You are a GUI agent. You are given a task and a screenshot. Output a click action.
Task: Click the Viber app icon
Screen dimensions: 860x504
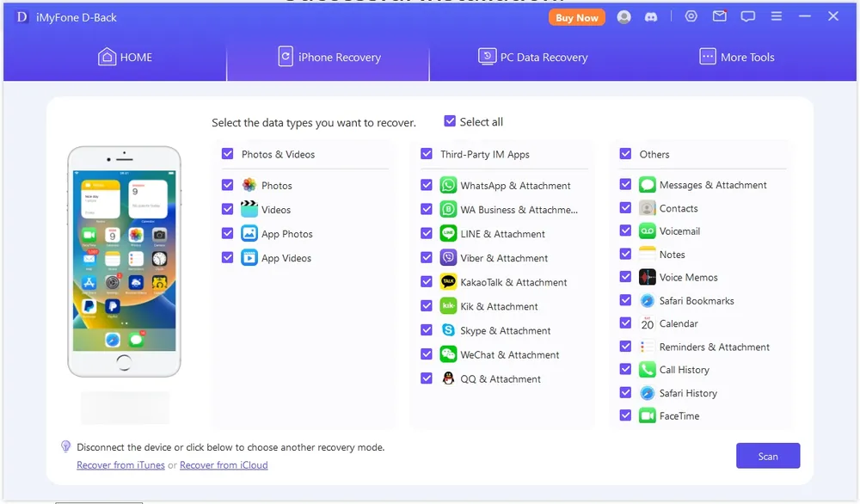pyautogui.click(x=448, y=257)
